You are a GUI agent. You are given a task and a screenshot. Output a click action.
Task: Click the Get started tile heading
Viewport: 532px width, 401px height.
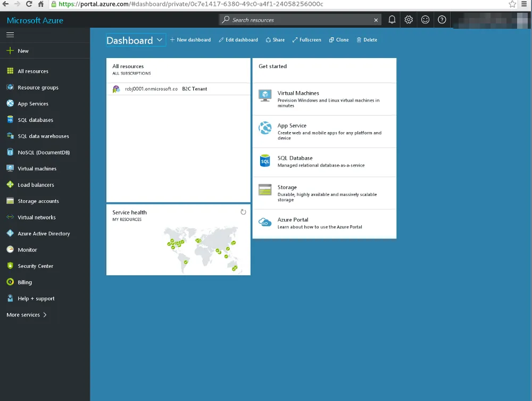click(x=272, y=66)
